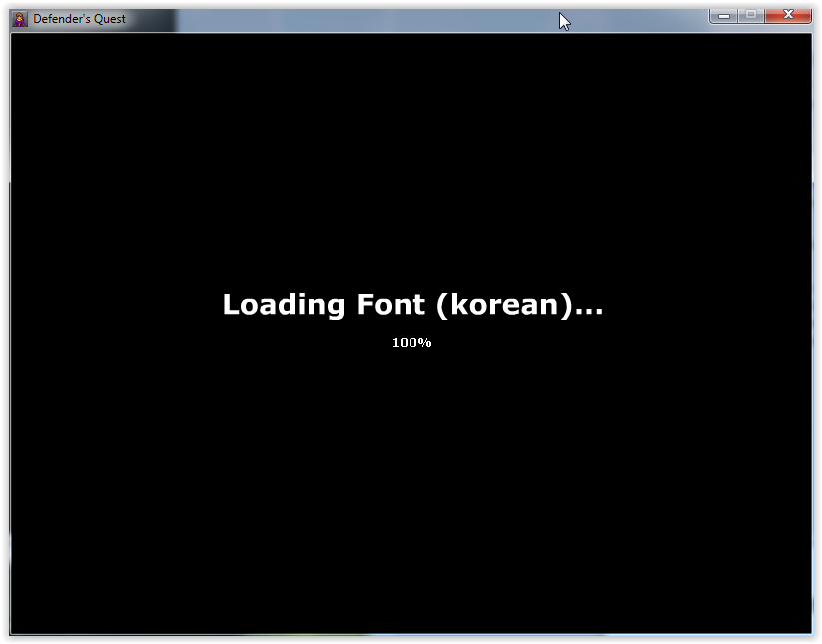Minimize the Defender's Quest window
822x644 pixels.
724,16
